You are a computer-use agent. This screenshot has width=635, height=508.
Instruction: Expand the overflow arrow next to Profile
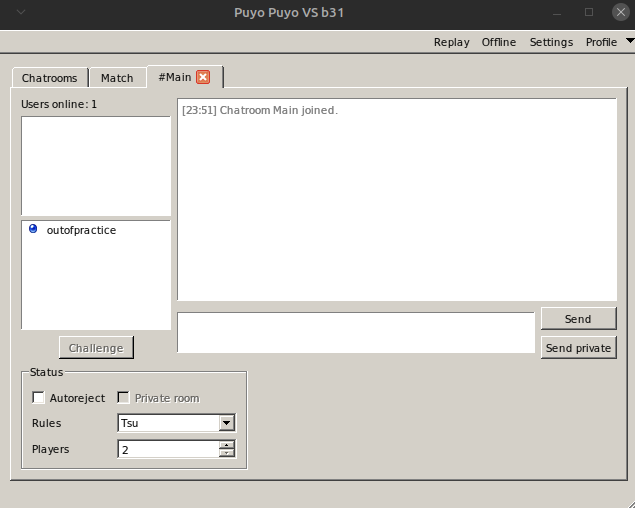coord(630,41)
